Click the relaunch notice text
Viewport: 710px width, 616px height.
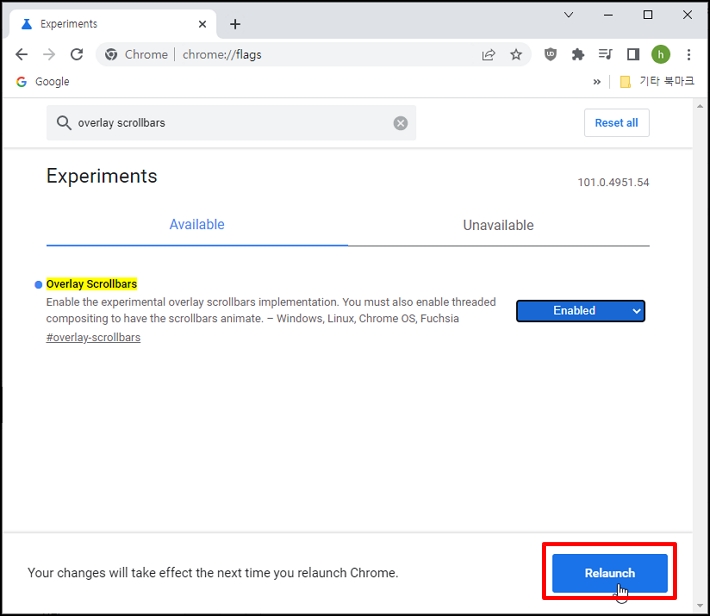(213, 573)
